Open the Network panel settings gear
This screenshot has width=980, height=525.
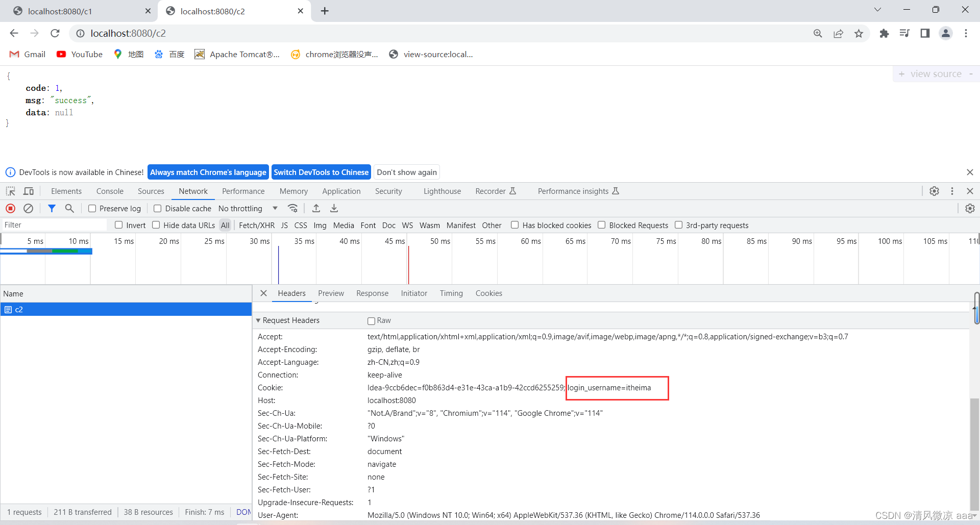(x=970, y=208)
